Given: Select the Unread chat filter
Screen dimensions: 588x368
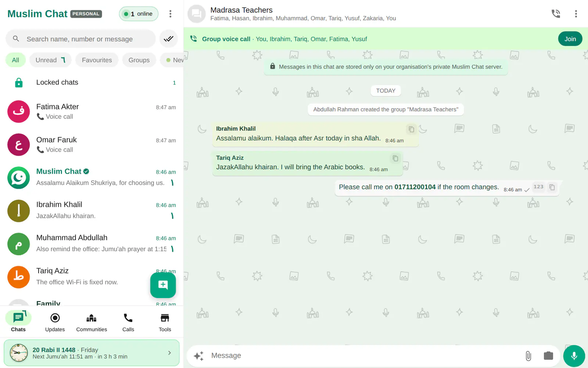Looking at the screenshot, I should coord(50,60).
